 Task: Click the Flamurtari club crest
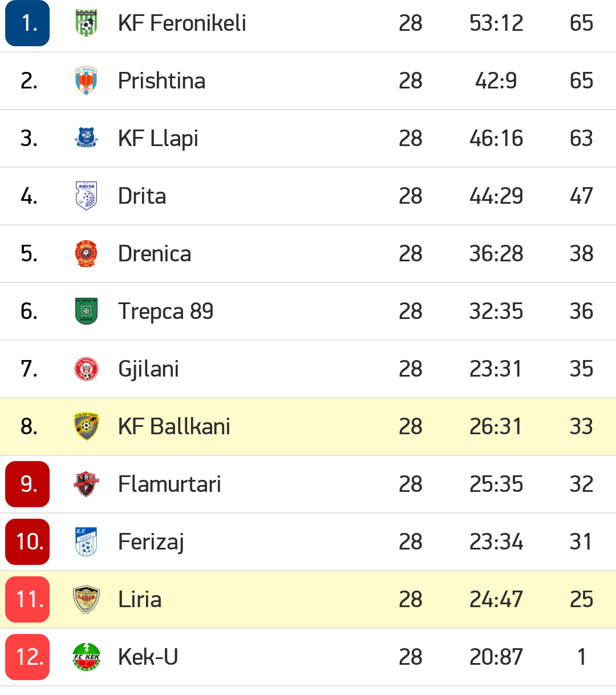tap(86, 484)
